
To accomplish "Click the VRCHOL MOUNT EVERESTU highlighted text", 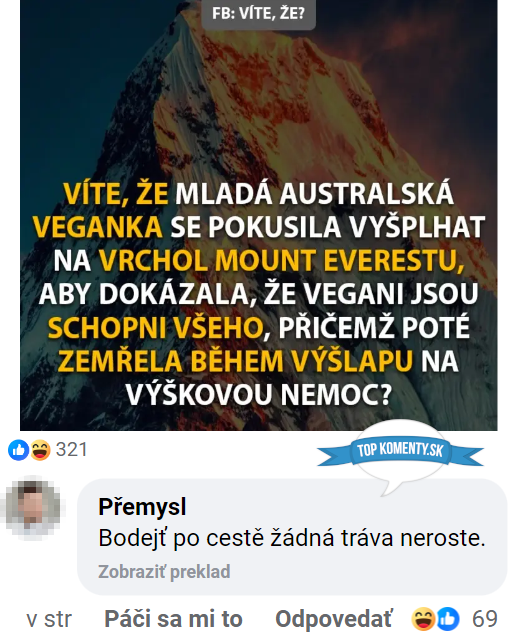I will tap(281, 260).
